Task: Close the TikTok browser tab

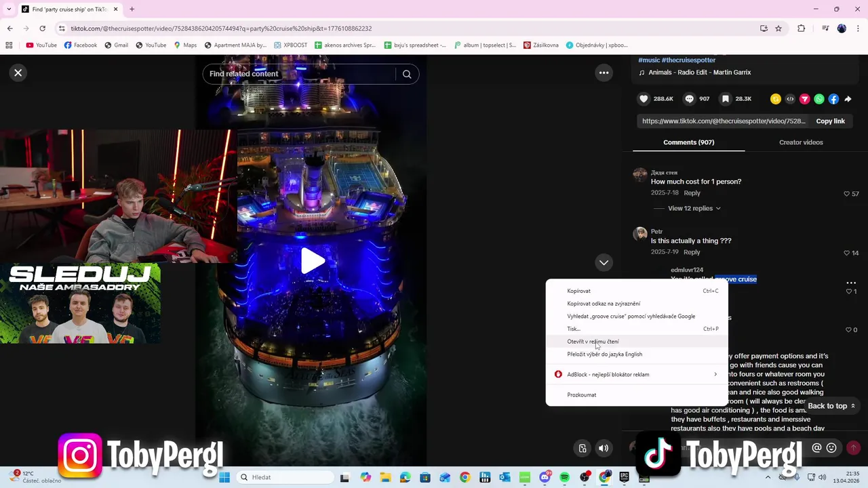Action: click(x=116, y=9)
